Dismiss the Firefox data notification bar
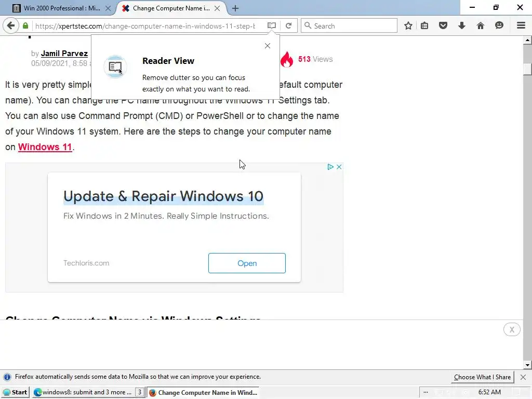Screen dimensions: 532x399 pos(523,377)
